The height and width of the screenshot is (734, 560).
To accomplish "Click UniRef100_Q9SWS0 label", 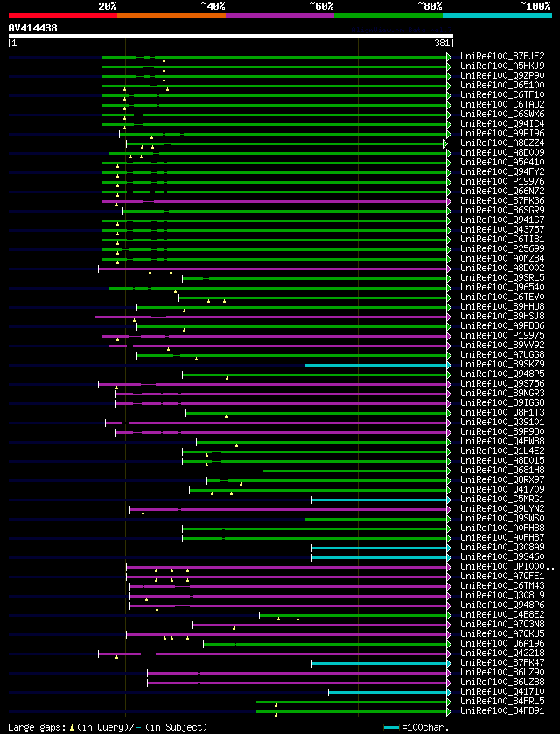I will [502, 519].
